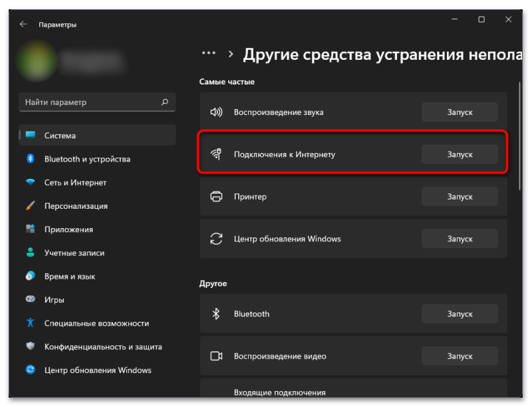Start the Принтер troubleshooter
This screenshot has height=407, width=532.
[x=460, y=196]
